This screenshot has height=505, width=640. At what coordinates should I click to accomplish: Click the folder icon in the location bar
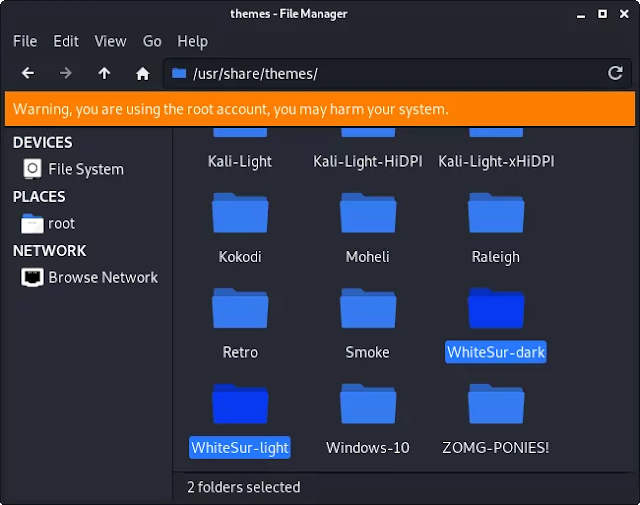tap(179, 73)
